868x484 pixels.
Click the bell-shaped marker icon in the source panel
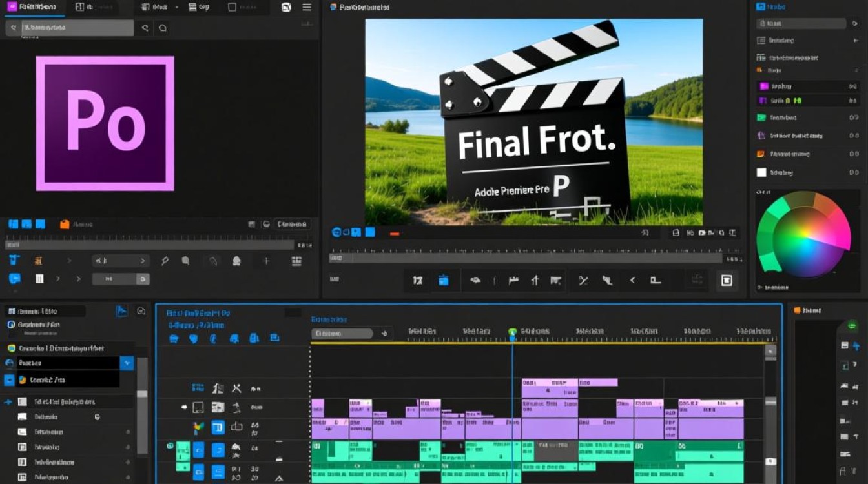(x=236, y=261)
